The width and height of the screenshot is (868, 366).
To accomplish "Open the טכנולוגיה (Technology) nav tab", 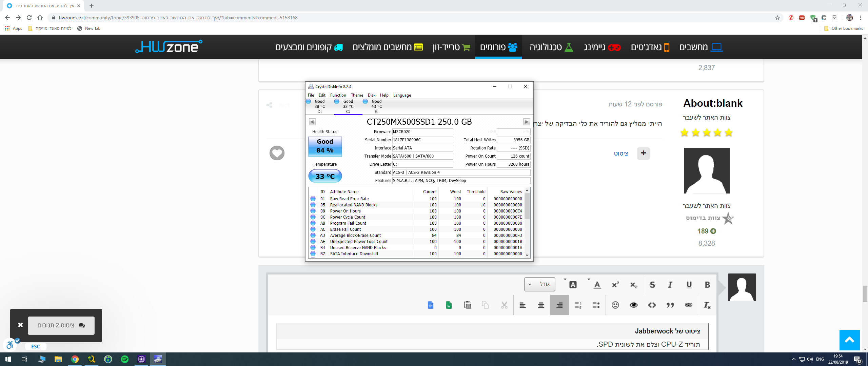I will pos(551,47).
